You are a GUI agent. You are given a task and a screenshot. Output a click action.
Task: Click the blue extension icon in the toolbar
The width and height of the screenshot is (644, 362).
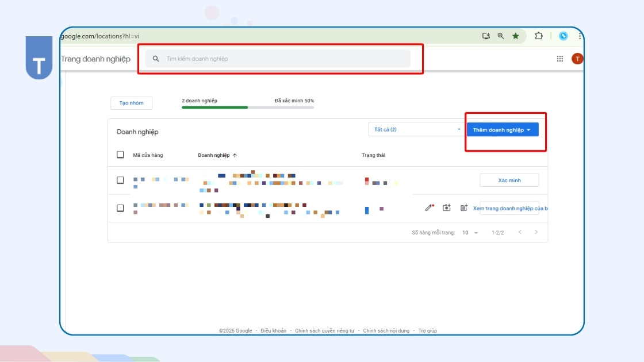pyautogui.click(x=562, y=35)
